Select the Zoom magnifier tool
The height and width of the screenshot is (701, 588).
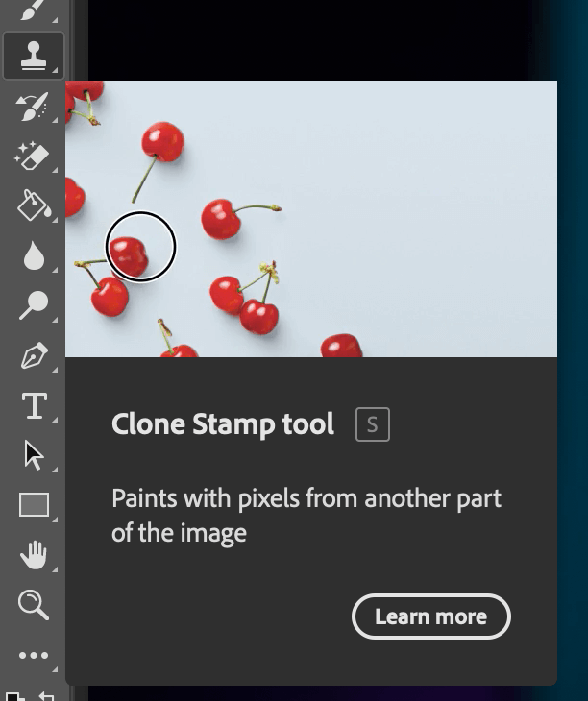click(34, 605)
